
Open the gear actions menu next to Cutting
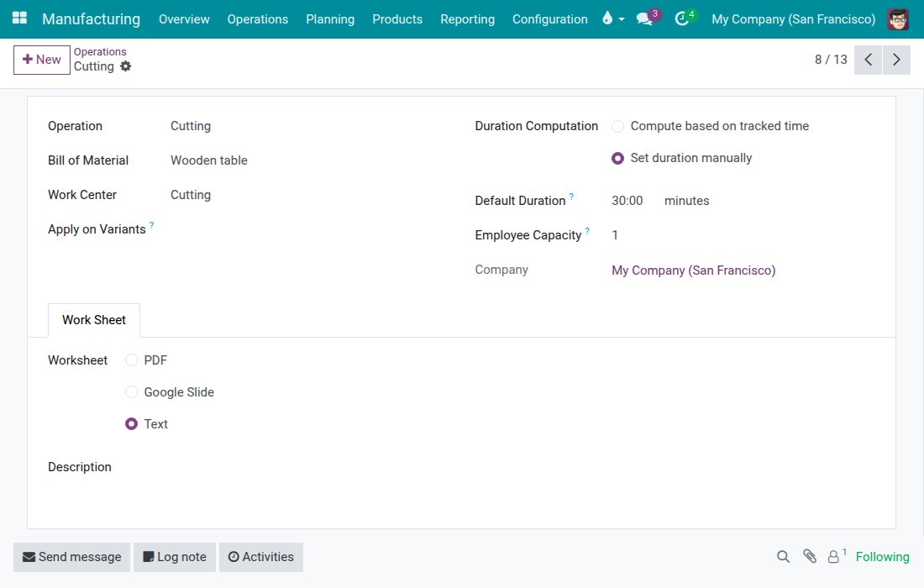125,66
